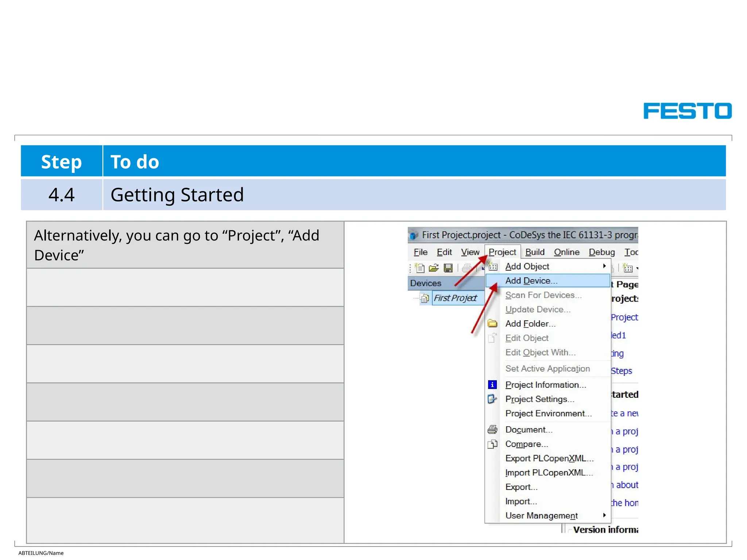Click the printer icon beside Document
Image resolution: width=747 pixels, height=560 pixels.
[492, 429]
